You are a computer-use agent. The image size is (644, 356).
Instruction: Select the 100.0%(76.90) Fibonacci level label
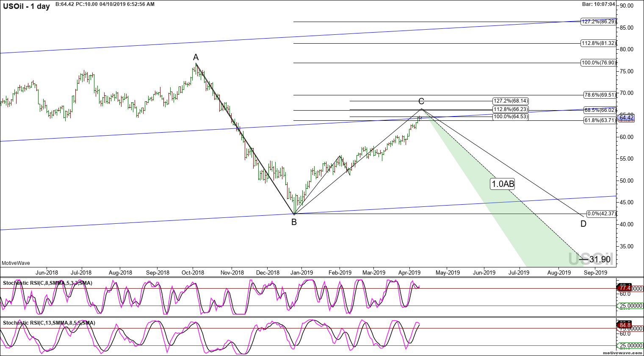(x=598, y=63)
